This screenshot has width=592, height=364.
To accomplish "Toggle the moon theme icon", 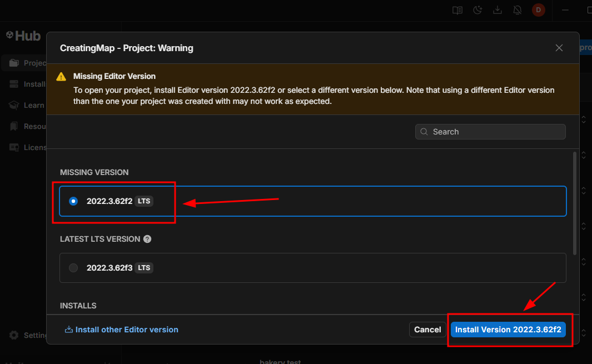I will 477,10.
